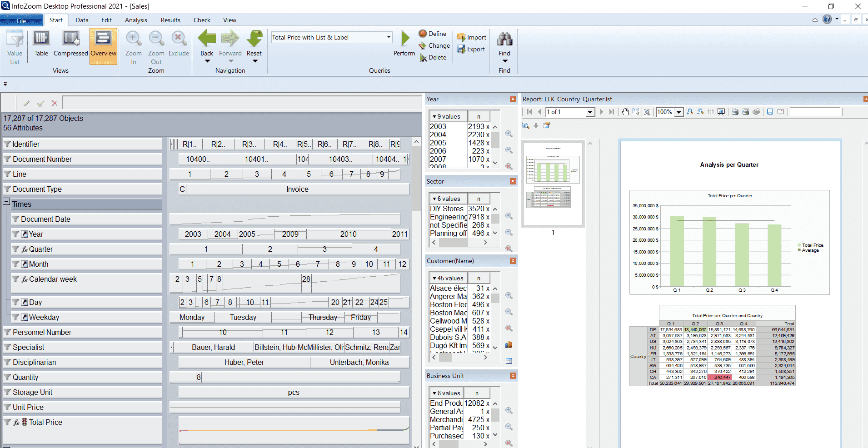Screen dimensions: 868x448
Task: Toggle the filter icon for the Specialist attribute
Action: (7, 347)
